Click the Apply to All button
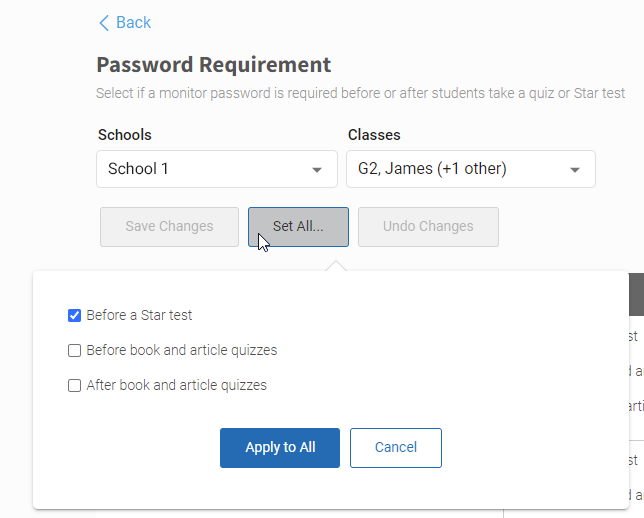The image size is (644, 518). (x=280, y=448)
